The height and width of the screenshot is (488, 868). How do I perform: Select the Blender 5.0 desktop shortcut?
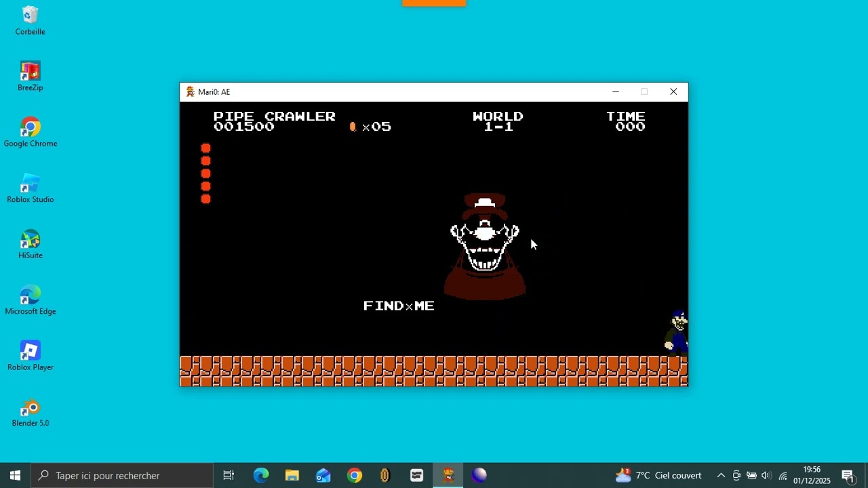click(30, 411)
